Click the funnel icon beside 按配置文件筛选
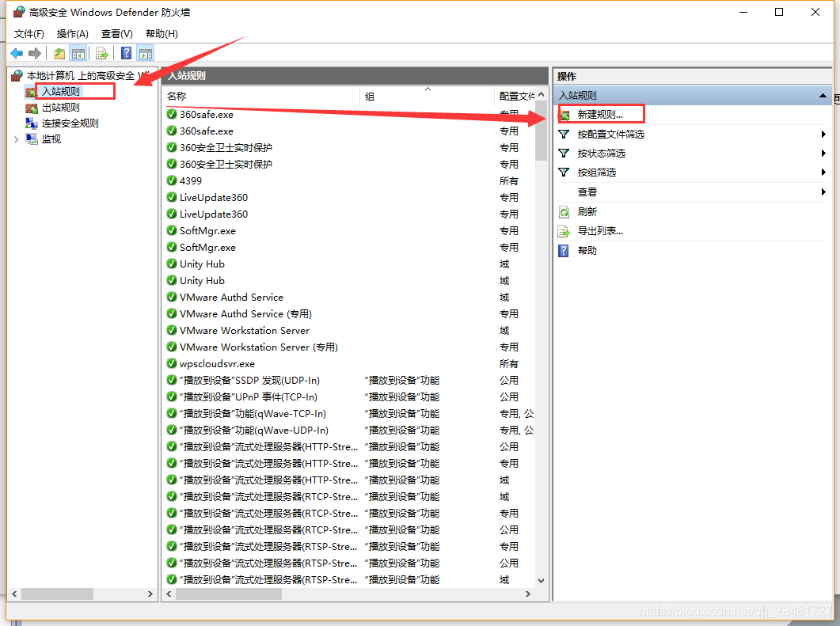 coord(564,135)
